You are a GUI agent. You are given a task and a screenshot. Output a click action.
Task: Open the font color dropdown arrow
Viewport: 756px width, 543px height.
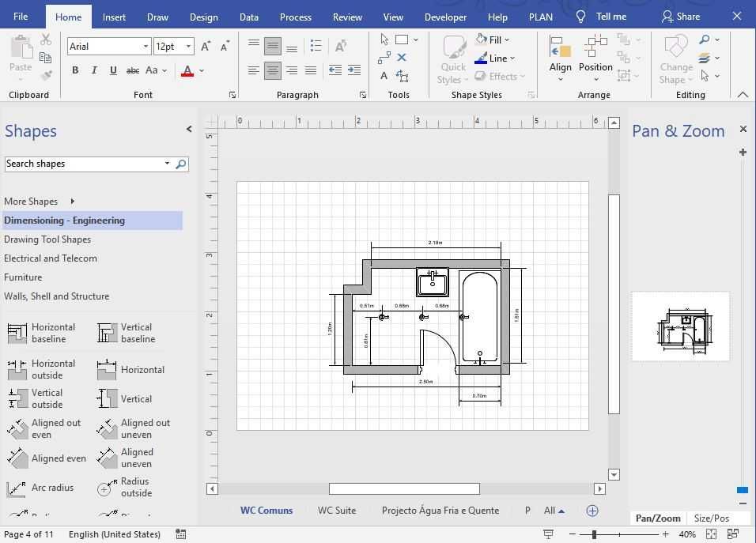[x=202, y=71]
